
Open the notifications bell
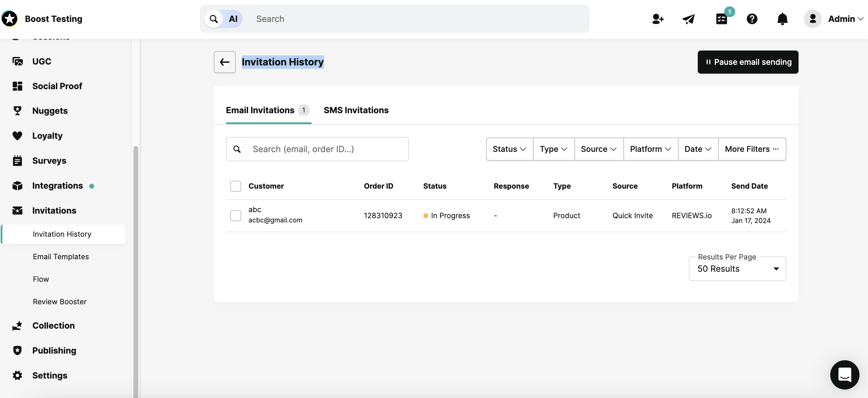[x=782, y=19]
